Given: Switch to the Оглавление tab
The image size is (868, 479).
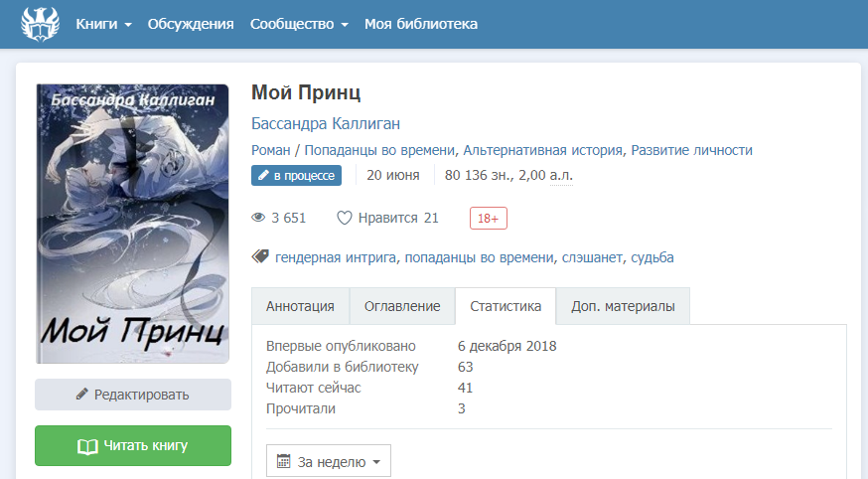Looking at the screenshot, I should pyautogui.click(x=401, y=306).
